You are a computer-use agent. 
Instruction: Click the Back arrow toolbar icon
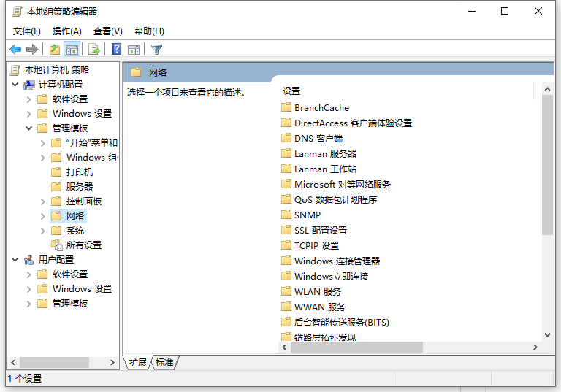click(x=15, y=49)
